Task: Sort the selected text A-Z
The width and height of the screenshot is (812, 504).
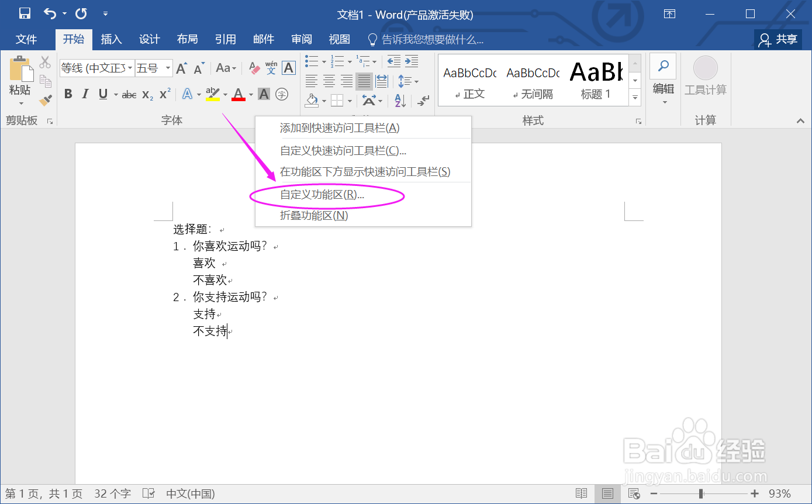Action: coord(400,101)
